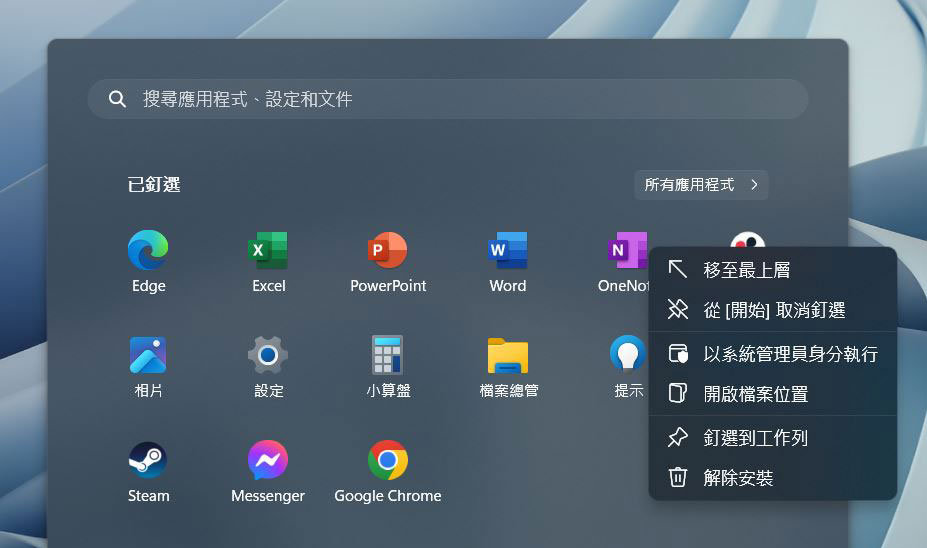This screenshot has width=927, height=548.
Task: Open 檔案總管 File Explorer
Action: click(508, 366)
